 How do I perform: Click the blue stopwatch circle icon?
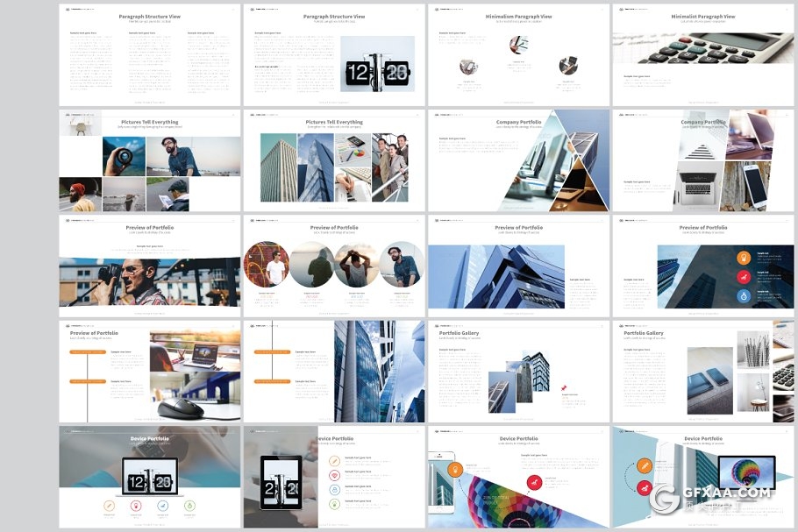point(743,296)
